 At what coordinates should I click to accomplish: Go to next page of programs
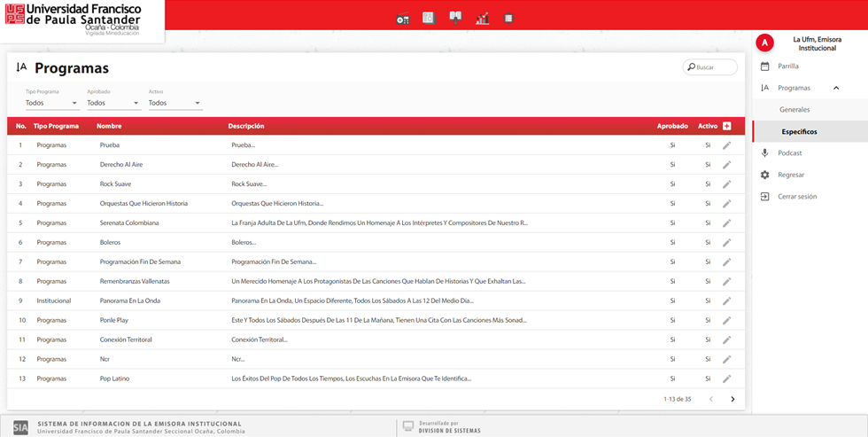click(x=732, y=400)
